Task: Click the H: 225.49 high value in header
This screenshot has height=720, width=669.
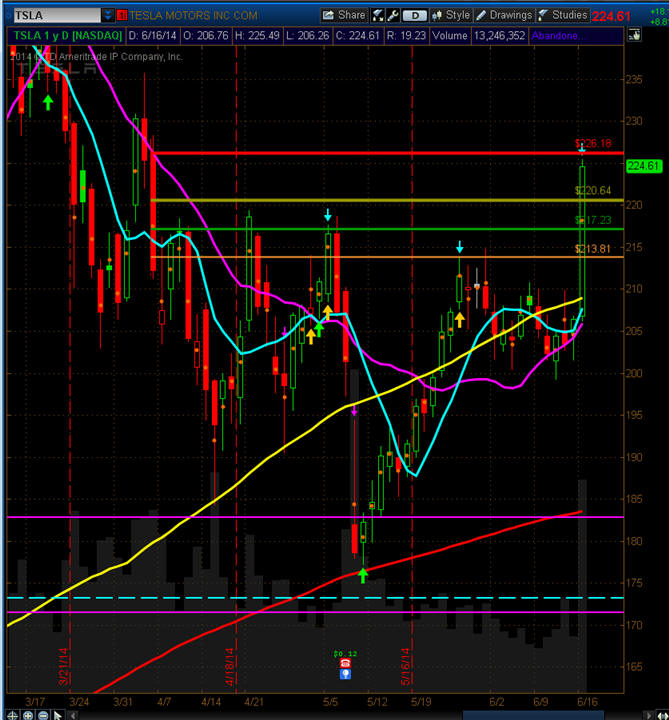Action: 258,35
